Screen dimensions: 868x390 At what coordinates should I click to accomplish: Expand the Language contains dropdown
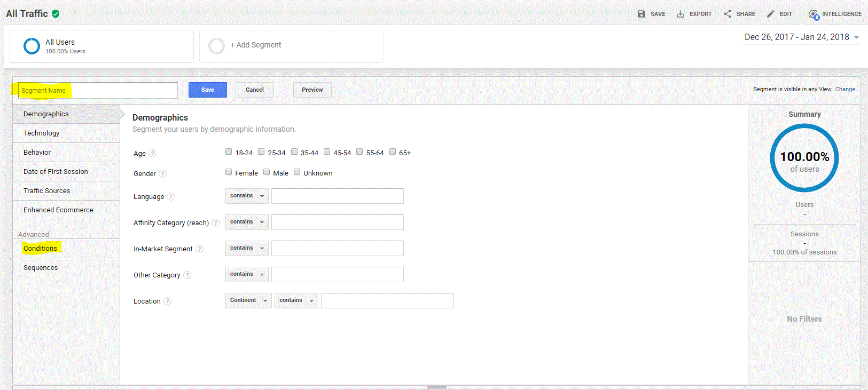pos(247,196)
